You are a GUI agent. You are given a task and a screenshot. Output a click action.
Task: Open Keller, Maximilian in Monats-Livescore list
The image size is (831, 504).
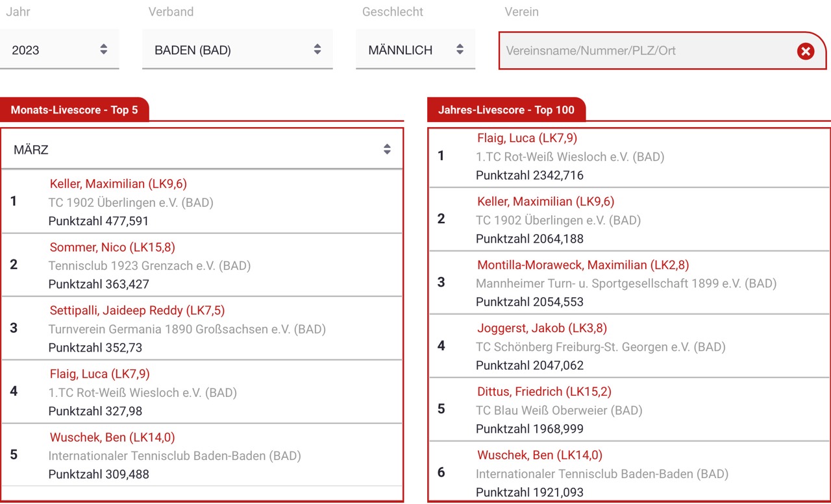point(118,184)
